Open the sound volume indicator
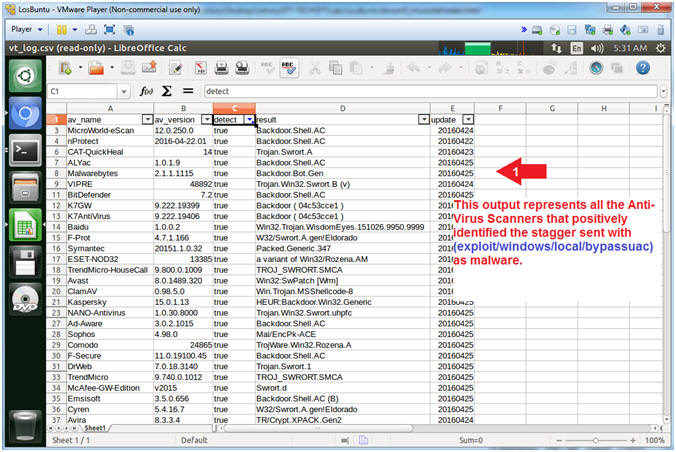Viewport: 676px width, 452px height. tap(597, 48)
